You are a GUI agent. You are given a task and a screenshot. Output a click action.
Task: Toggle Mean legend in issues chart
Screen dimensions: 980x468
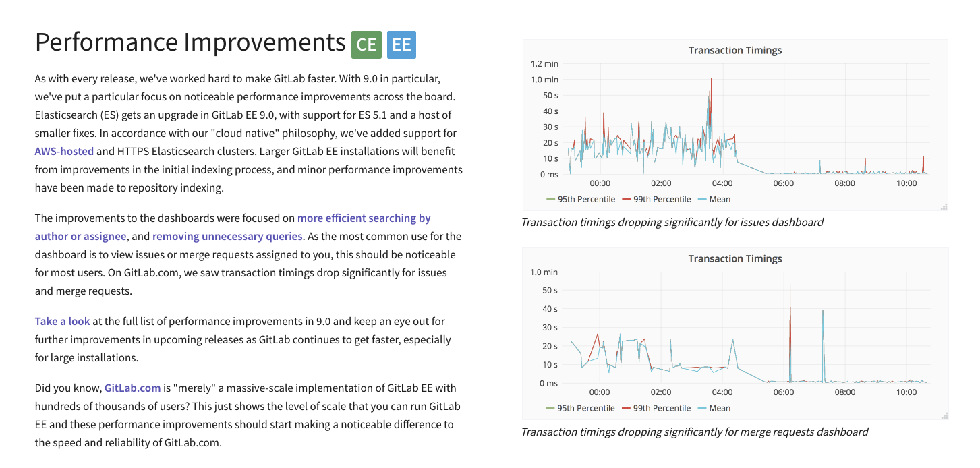tap(714, 199)
